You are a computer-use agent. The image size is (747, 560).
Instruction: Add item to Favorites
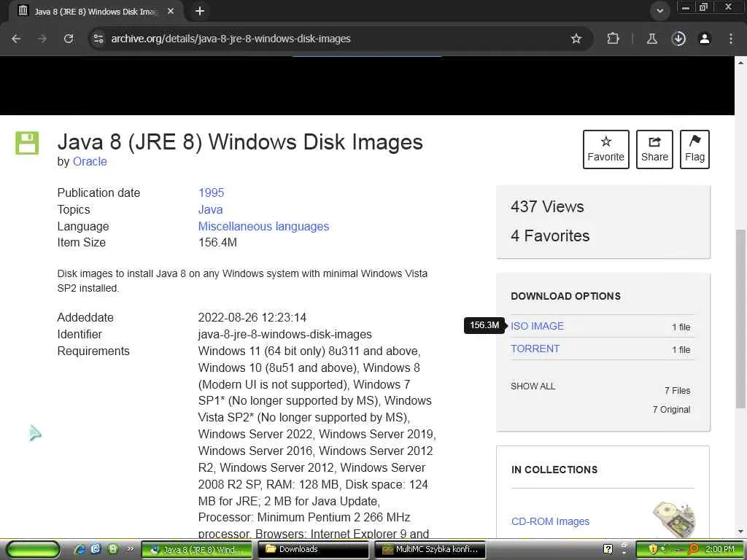click(x=606, y=149)
